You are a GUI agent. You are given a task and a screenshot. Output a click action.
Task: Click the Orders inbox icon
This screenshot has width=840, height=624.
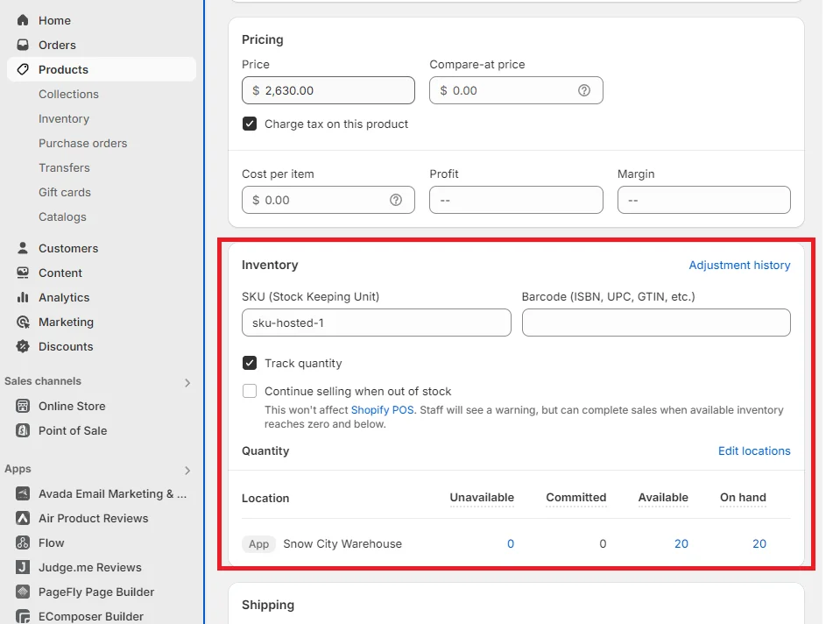coord(23,45)
